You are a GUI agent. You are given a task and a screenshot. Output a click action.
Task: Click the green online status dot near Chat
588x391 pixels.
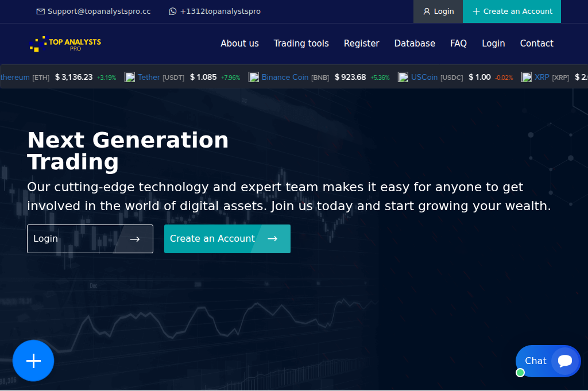pyautogui.click(x=520, y=373)
